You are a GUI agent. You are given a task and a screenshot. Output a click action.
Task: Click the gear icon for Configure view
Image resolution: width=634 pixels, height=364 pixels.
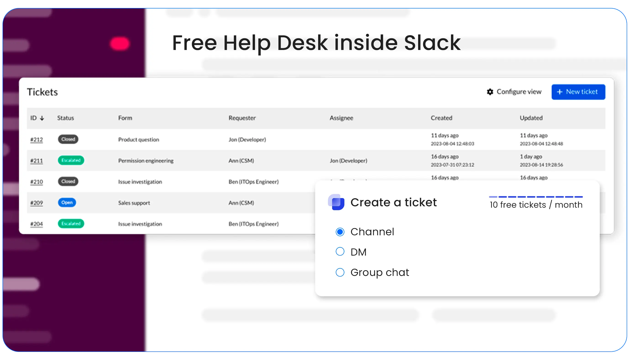(490, 92)
